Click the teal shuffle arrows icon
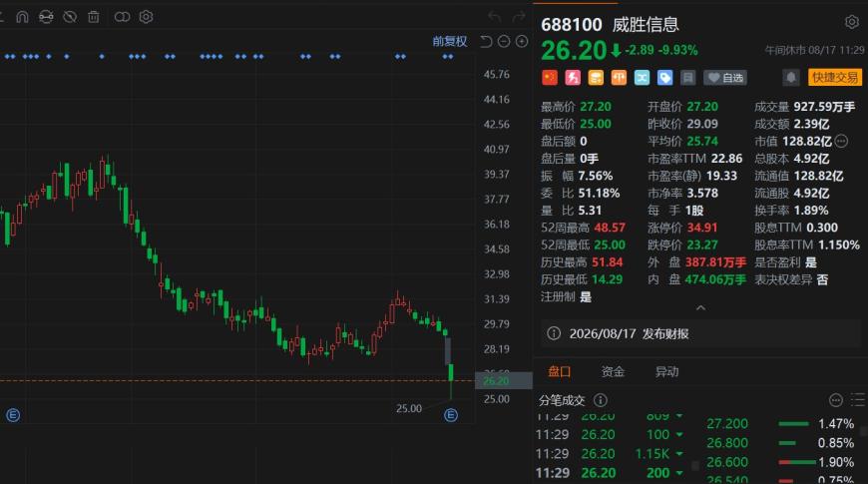 click(x=642, y=78)
